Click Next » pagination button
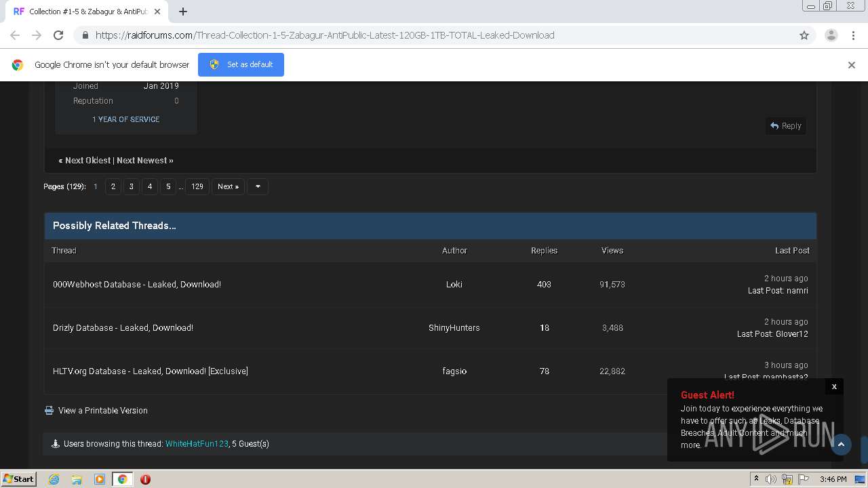The width and height of the screenshot is (868, 488). pyautogui.click(x=228, y=186)
